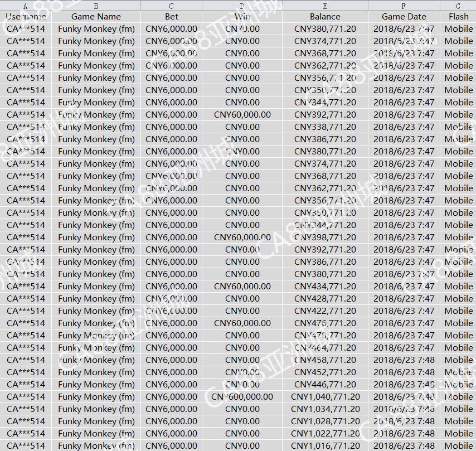
Task: Select column E by its header
Action: click(325, 6)
